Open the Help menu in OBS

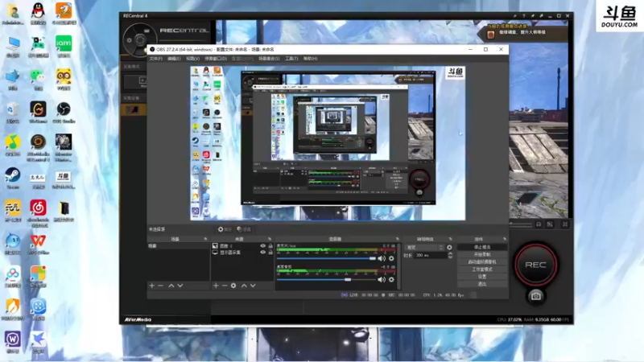coord(310,59)
